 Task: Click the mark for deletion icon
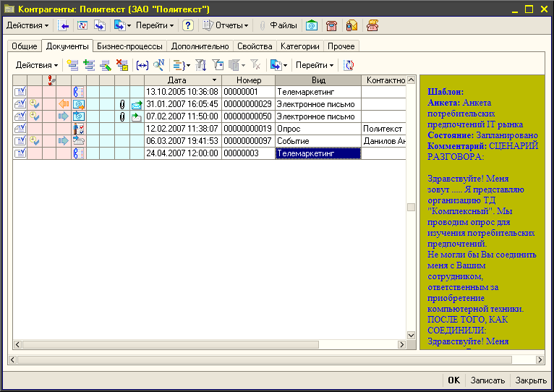122,64
